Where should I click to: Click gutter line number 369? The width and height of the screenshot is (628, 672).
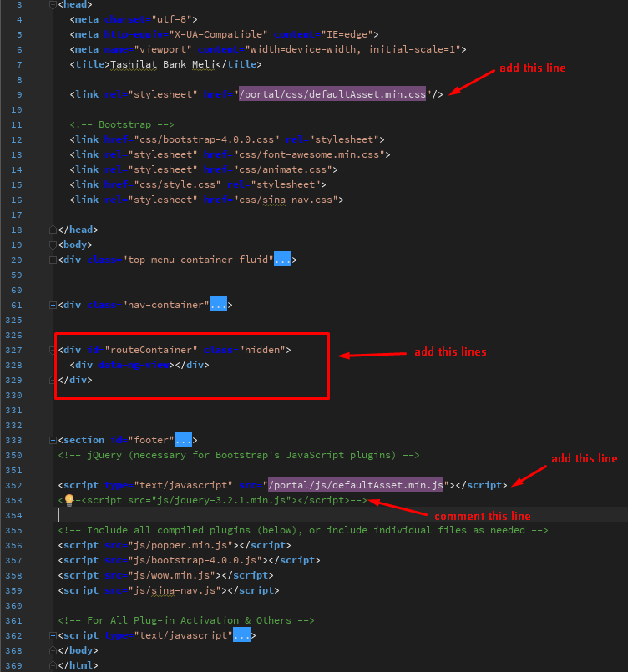pyautogui.click(x=13, y=665)
